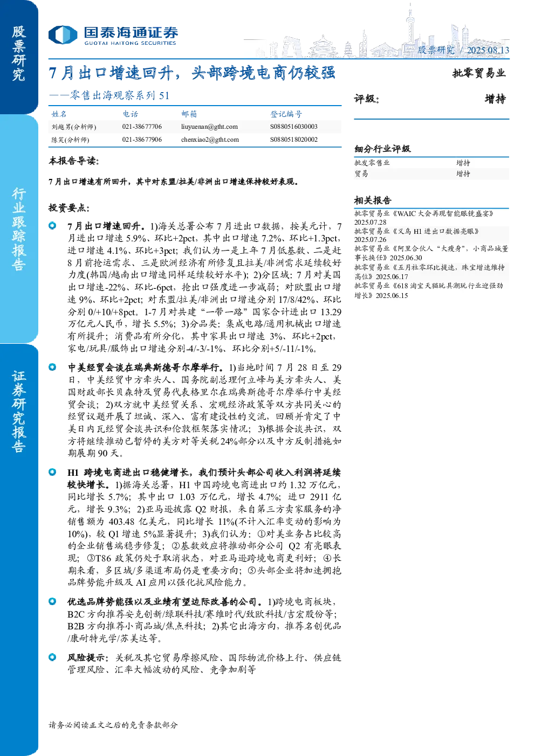Click 股票研究 in the page header
Screen dimensions: 535x756
[436, 50]
